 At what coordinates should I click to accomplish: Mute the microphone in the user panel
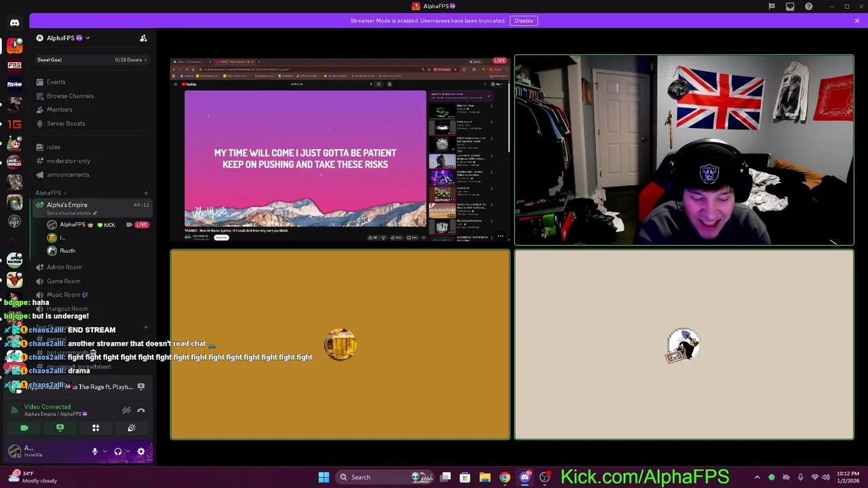[95, 451]
